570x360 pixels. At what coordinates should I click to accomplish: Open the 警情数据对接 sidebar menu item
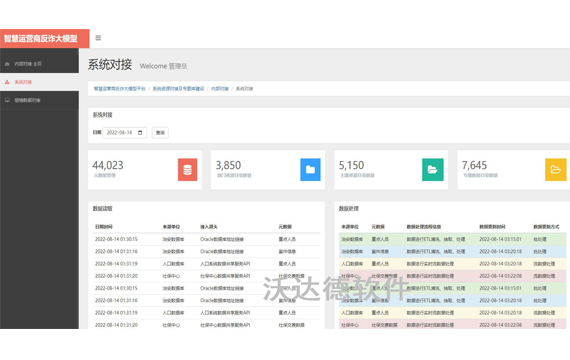click(x=39, y=100)
